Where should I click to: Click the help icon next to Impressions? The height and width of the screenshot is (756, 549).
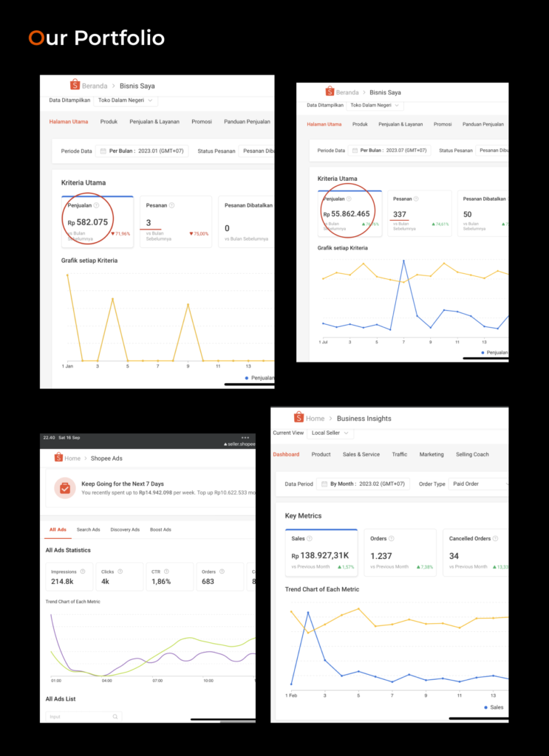[x=82, y=571]
